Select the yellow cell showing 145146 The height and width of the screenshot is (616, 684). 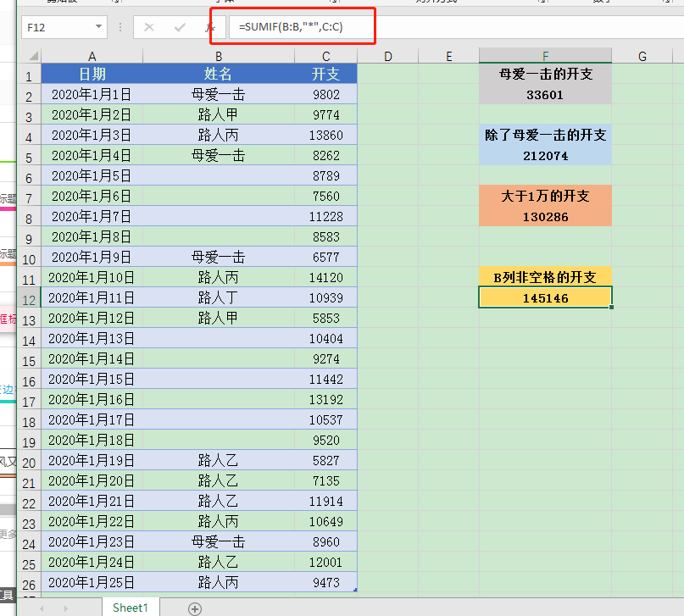[x=545, y=297]
